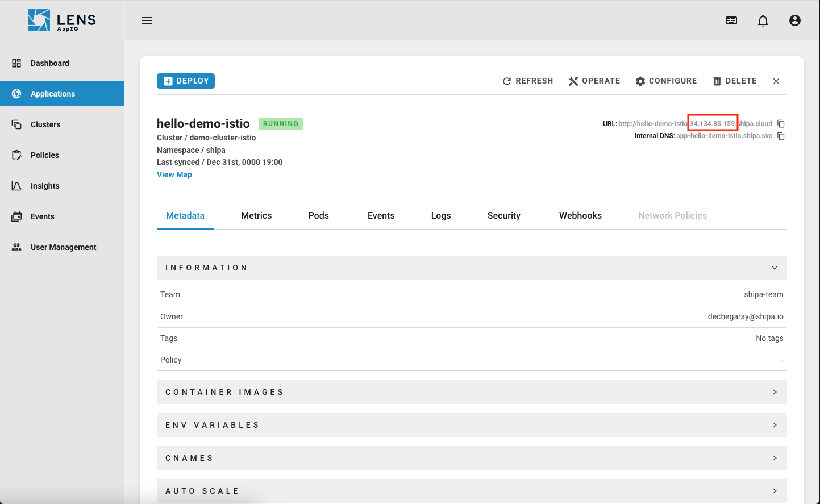Click the Policy row label
This screenshot has width=820, height=504.
point(170,360)
